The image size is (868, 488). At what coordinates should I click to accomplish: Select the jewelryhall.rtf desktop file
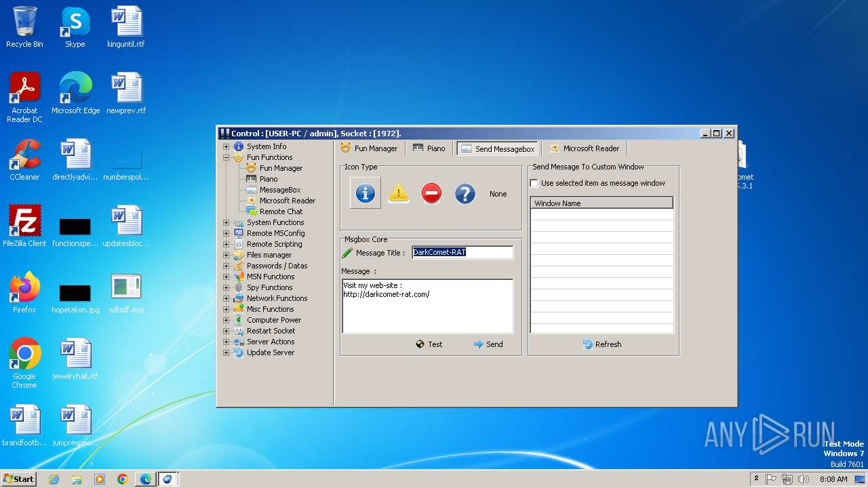75,359
